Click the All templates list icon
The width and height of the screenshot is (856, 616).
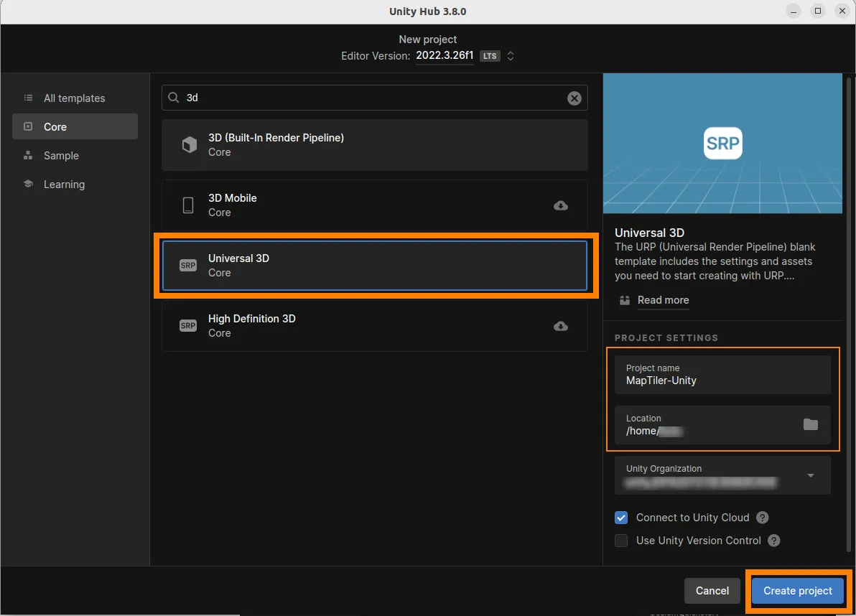28,98
